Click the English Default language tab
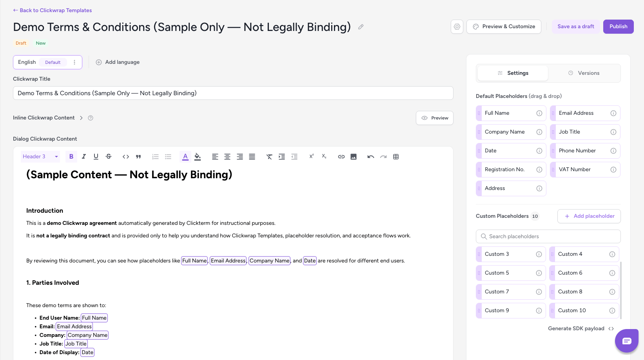644x360 pixels. point(47,62)
